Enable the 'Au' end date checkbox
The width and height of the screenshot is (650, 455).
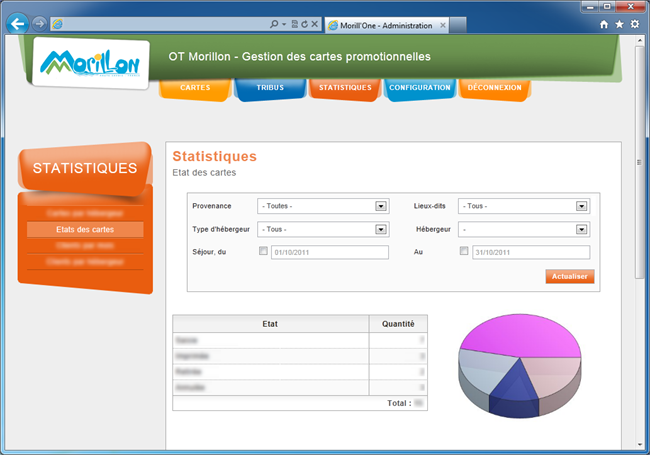click(464, 252)
